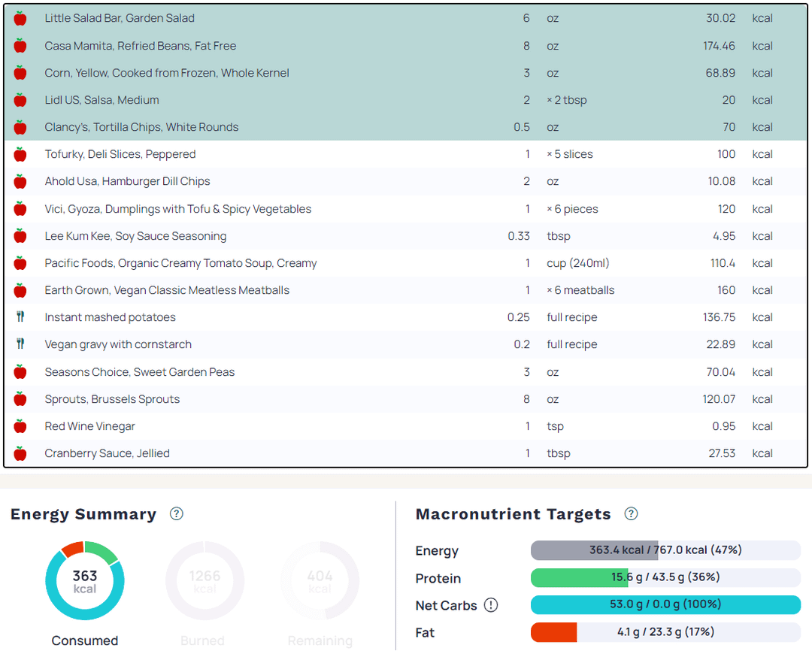
Task: Click the Soy Sauce Seasoning amount 0.33
Action: point(519,236)
